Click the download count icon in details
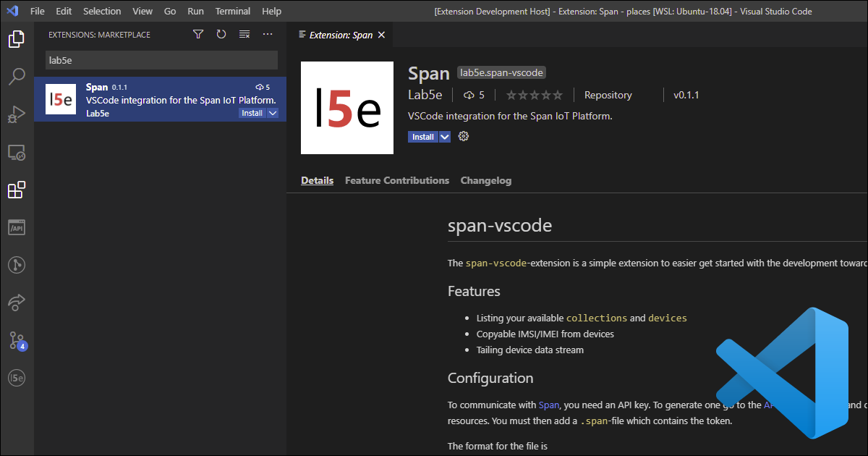The height and width of the screenshot is (456, 868). 469,95
